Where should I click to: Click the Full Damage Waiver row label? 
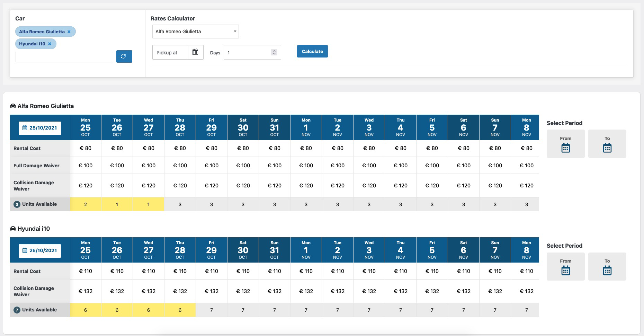pos(36,166)
